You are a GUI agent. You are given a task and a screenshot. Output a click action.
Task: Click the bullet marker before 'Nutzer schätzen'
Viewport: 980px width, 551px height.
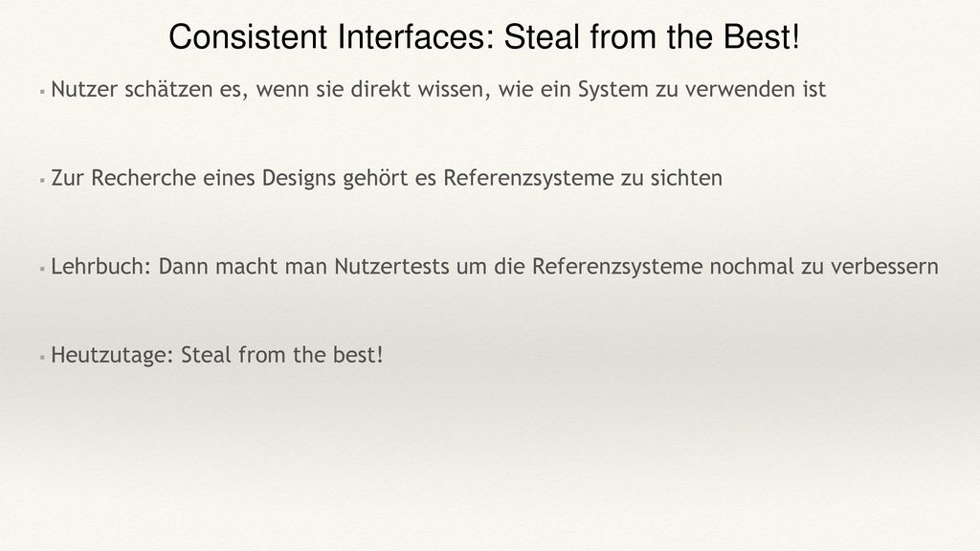click(42, 92)
